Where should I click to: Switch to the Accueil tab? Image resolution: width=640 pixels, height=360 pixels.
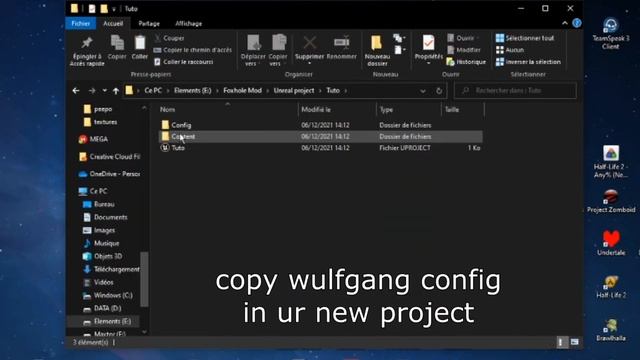tap(113, 24)
